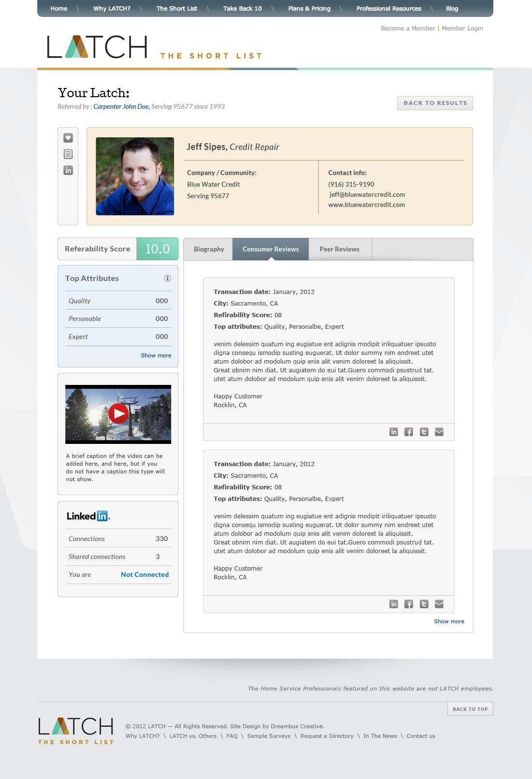Click the Jeff Sipes, Credit Repair heading
This screenshot has width=532, height=779.
233,147
